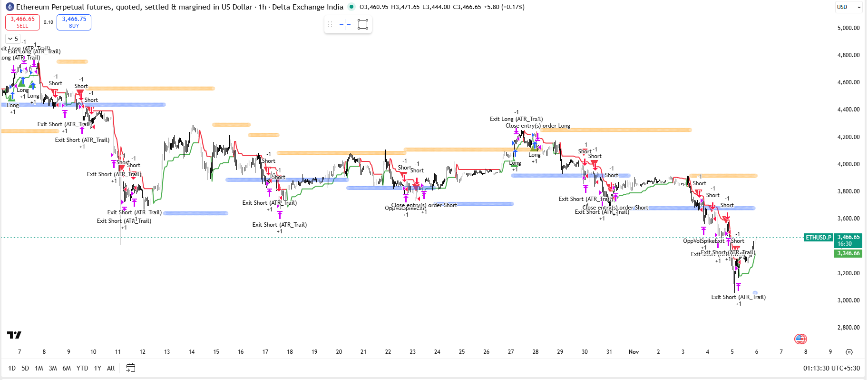Expand the collapsed indicators legend showing 5

pos(13,39)
